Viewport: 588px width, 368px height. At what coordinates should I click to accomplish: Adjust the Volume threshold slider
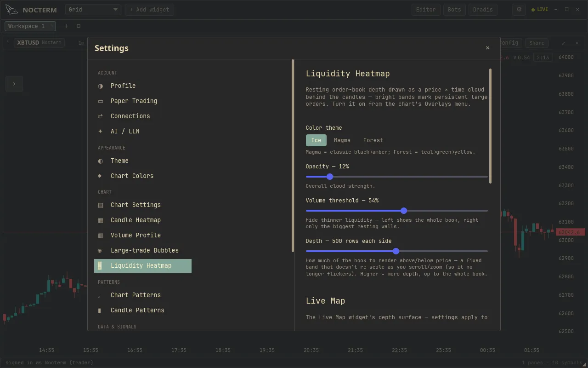397,211
